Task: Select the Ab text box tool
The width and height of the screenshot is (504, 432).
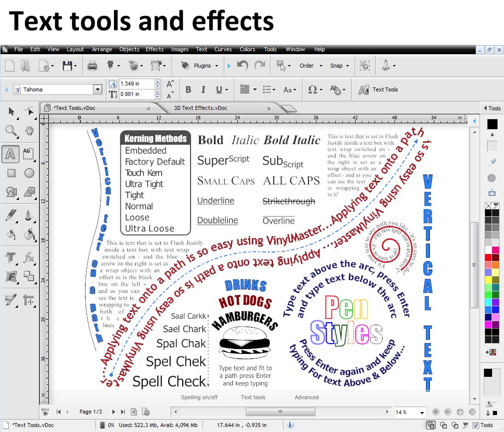Action: pyautogui.click(x=28, y=154)
